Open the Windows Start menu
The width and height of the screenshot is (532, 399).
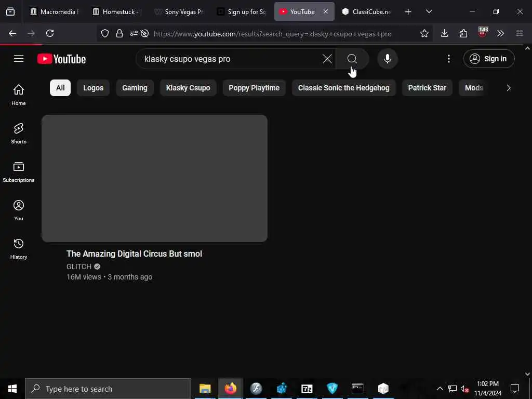12,389
